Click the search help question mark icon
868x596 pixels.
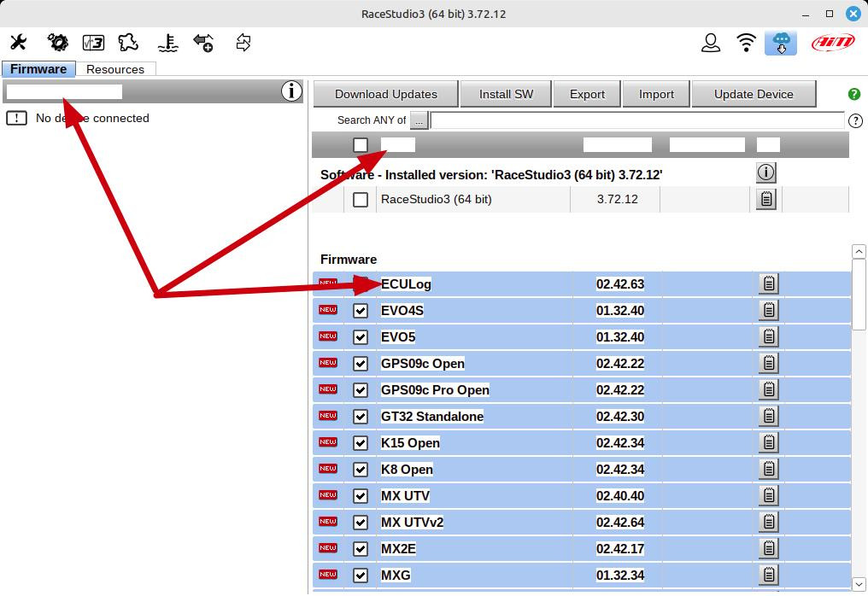click(x=855, y=120)
